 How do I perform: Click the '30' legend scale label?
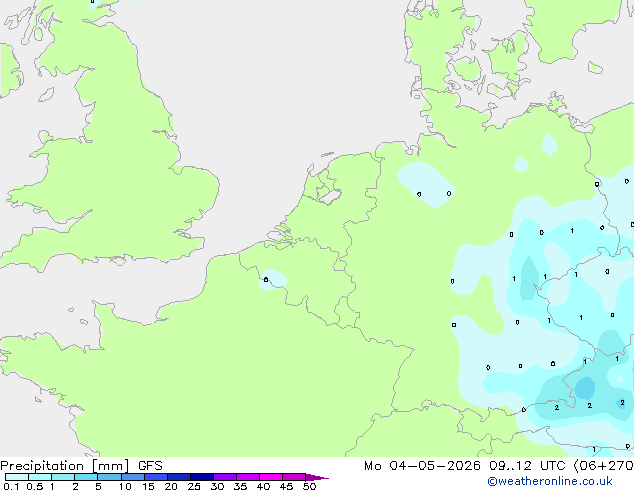coord(217,486)
